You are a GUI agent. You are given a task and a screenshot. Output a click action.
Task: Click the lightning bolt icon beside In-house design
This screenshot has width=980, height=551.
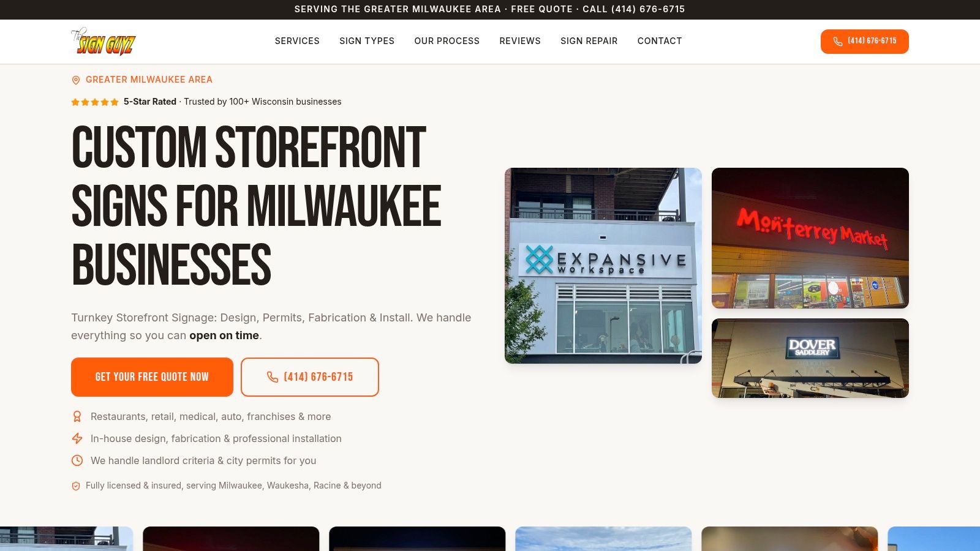(x=77, y=438)
